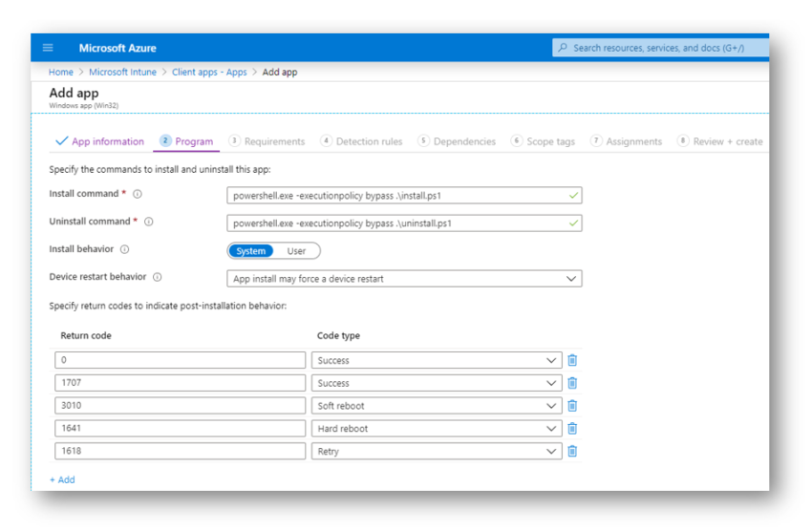812x531 pixels.
Task: Navigate to Home breadcrumb
Action: point(60,72)
